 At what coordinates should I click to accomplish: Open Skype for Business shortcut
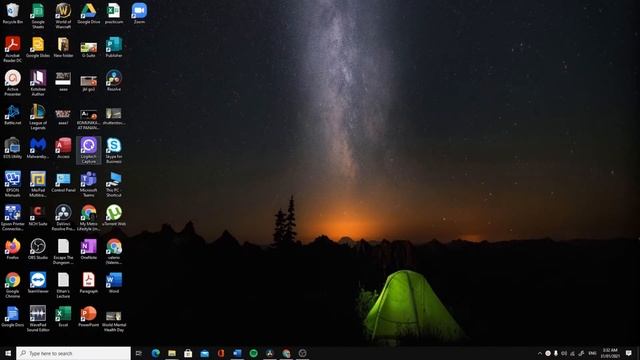coord(114,150)
